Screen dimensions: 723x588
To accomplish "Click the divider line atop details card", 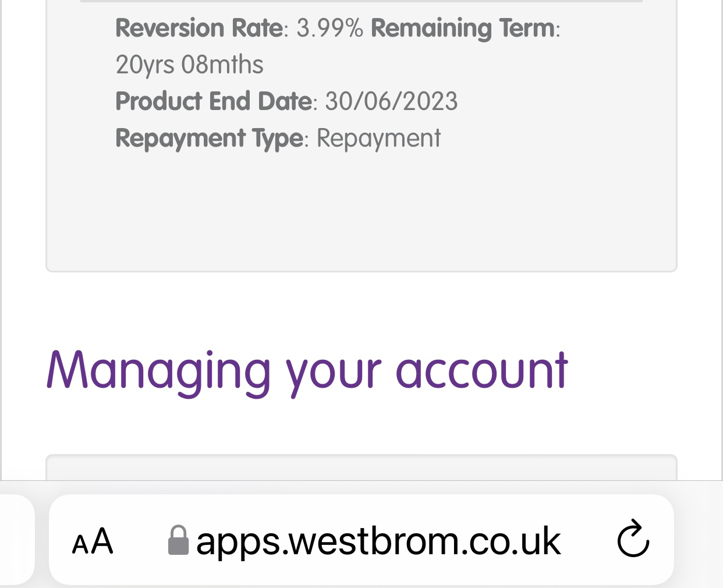I will point(361,1).
